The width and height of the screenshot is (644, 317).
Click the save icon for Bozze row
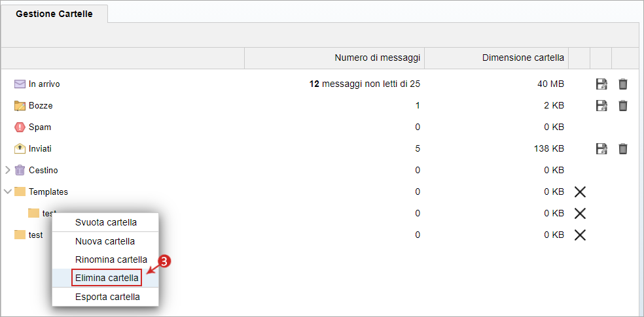point(601,105)
